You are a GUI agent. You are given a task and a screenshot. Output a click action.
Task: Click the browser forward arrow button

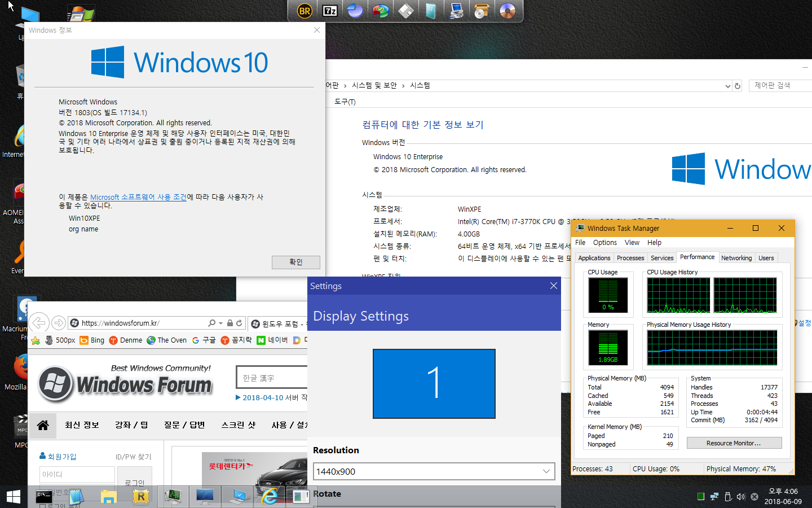[58, 323]
